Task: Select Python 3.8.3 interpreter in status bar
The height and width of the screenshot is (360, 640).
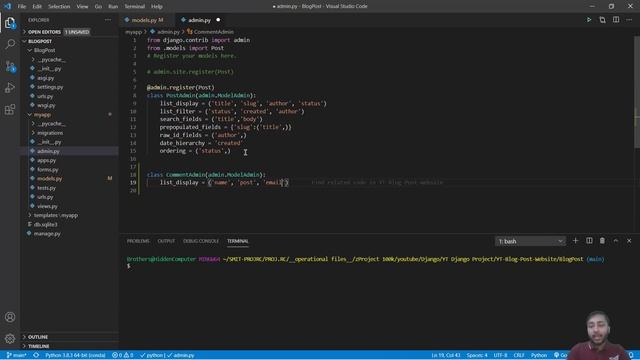Action: [x=75, y=355]
